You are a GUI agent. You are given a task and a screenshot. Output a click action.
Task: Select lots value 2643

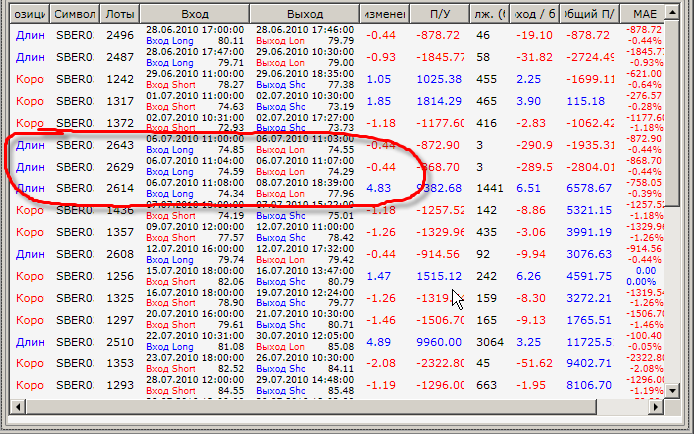coord(120,145)
